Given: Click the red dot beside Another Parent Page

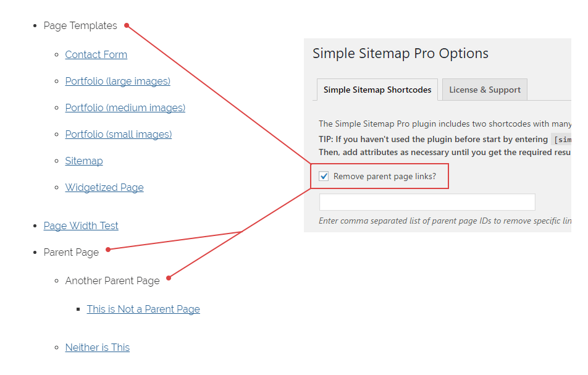Looking at the screenshot, I should click(169, 278).
